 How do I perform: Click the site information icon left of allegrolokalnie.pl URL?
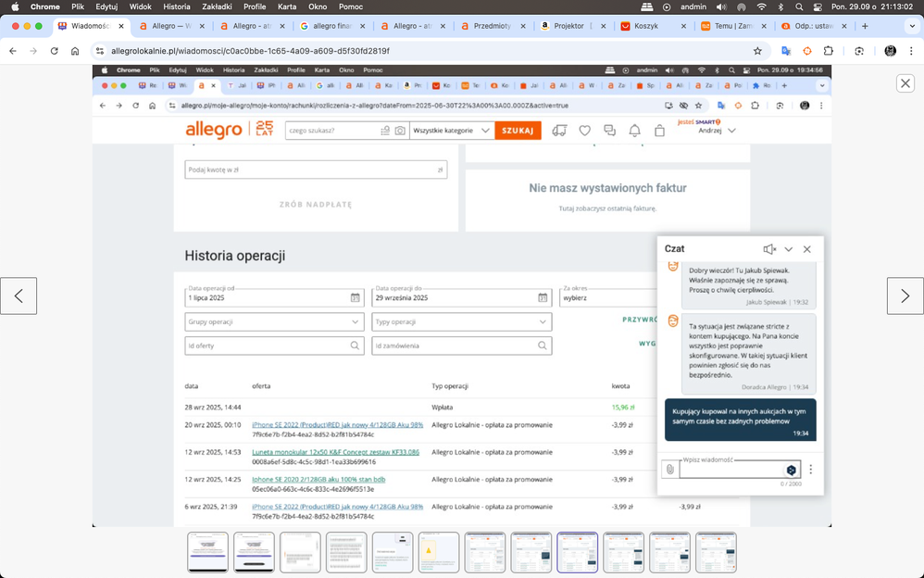point(100,51)
